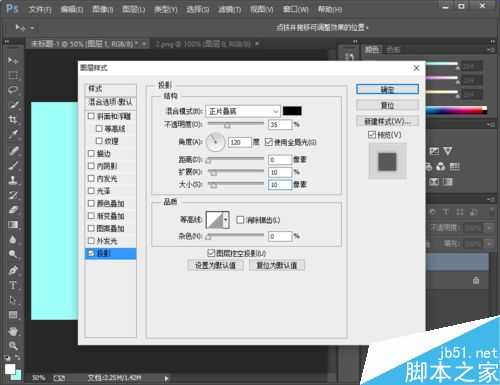Select the Horizontal Type tool
The width and height of the screenshot is (500, 385).
point(13,285)
